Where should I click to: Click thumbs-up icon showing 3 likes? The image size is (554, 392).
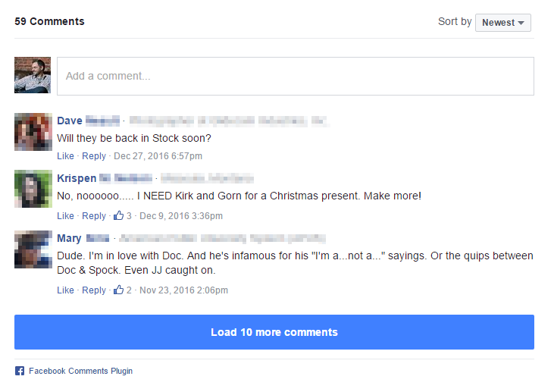118,215
